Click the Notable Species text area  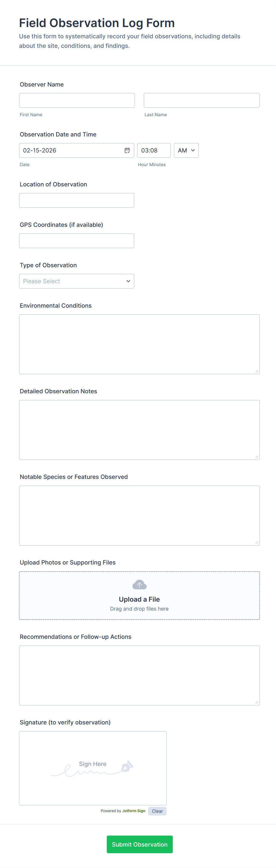click(x=139, y=515)
